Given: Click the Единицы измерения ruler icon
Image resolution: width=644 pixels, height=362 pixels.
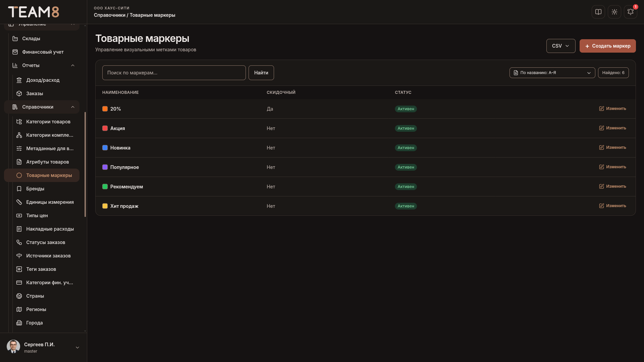Looking at the screenshot, I should coord(19,202).
